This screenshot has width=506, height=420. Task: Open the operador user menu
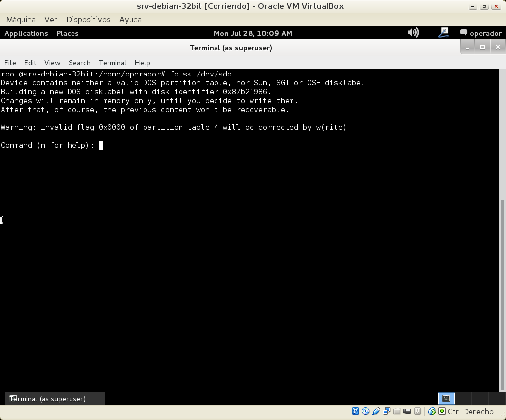[480, 33]
